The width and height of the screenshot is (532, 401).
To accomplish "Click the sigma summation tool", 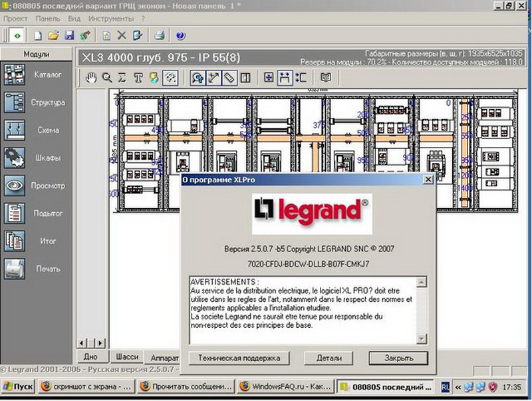I will coord(122,78).
